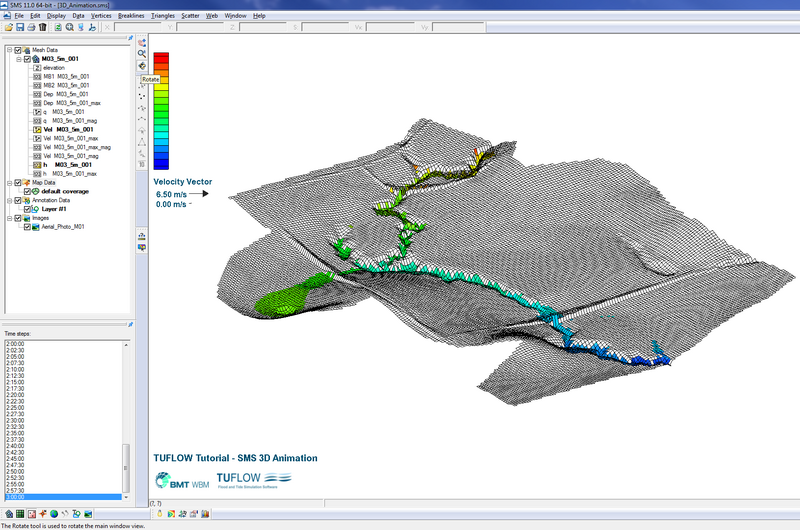The width and height of the screenshot is (800, 530).
Task: Click the pin icon on Time steps panel
Action: click(x=130, y=324)
